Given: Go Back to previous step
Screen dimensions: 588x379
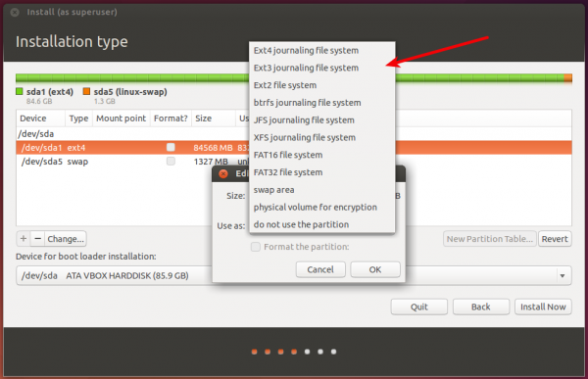Looking at the screenshot, I should (x=481, y=307).
